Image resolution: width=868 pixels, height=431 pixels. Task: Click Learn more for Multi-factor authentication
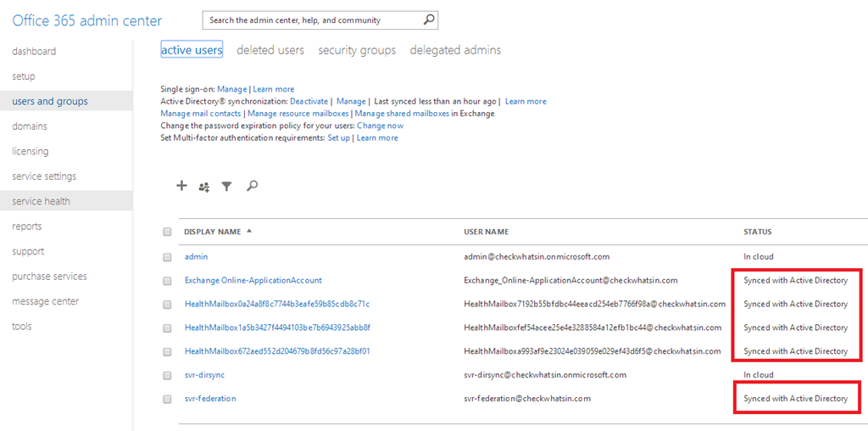coord(377,138)
